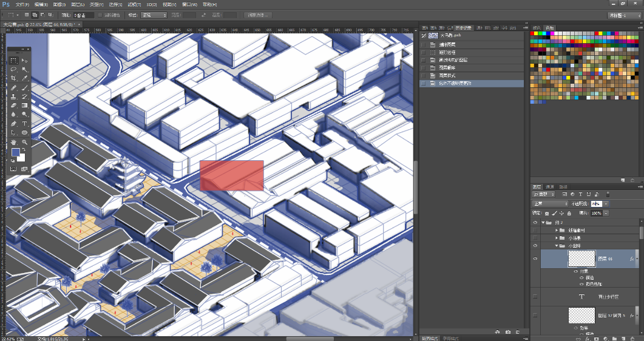Open the 样式 style dropdown in options bar
The image size is (644, 341).
click(154, 15)
